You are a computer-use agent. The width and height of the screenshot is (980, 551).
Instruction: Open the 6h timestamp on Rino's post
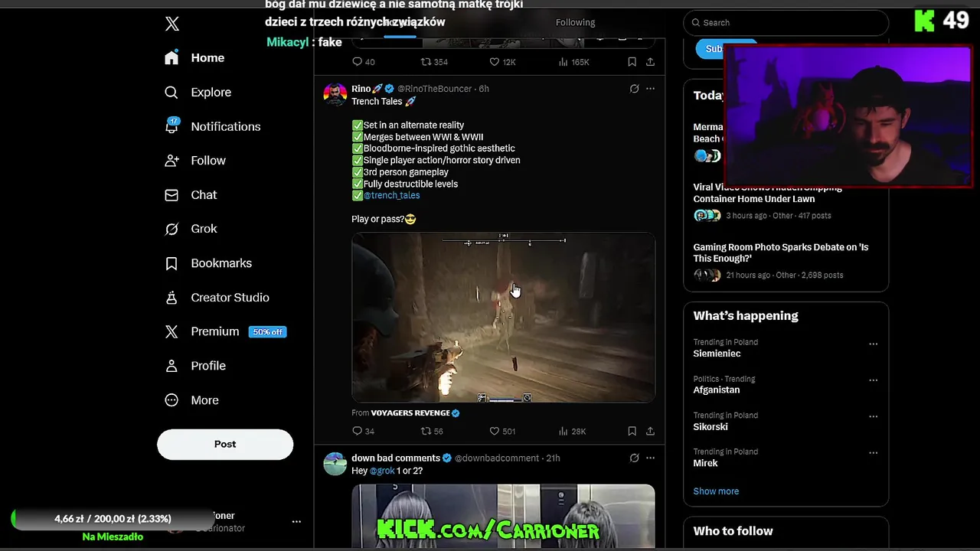(x=484, y=89)
